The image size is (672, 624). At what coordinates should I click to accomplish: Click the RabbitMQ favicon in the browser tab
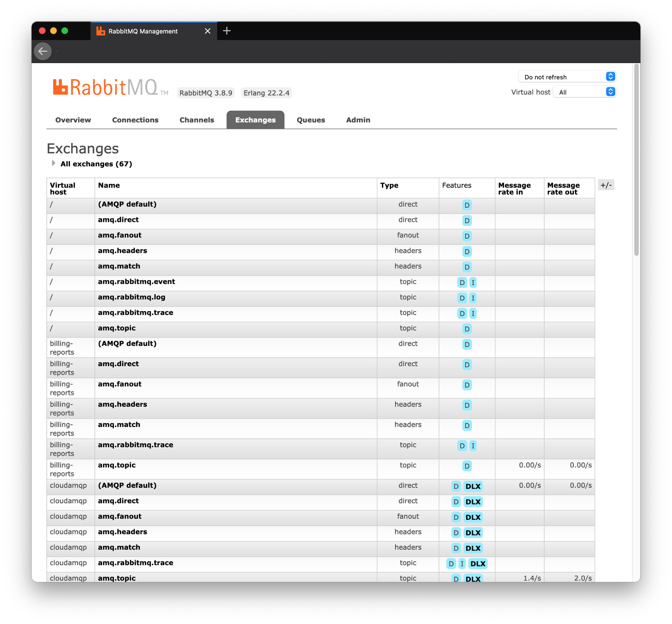101,31
